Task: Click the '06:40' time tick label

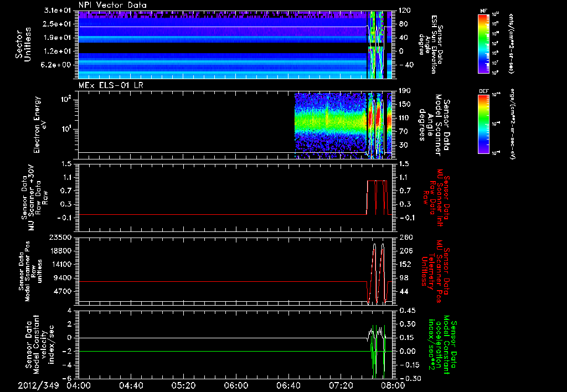Action: tap(288, 385)
